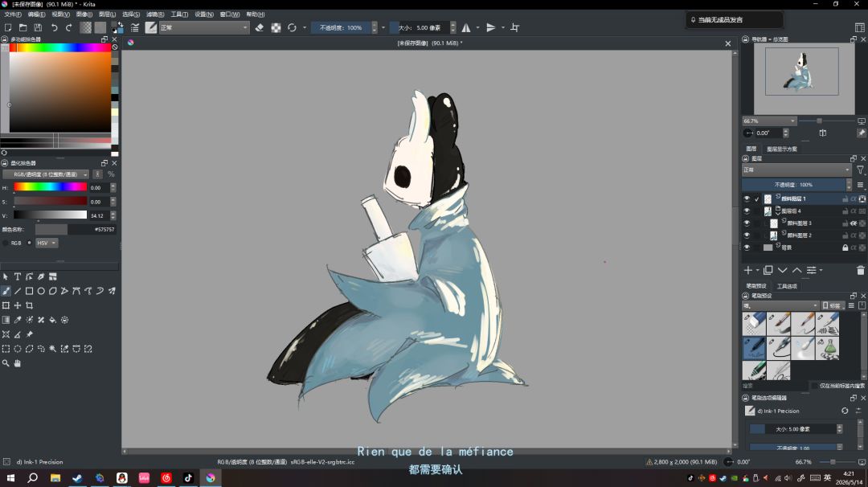Open the 标签 tag button dropdown
Viewport: 868px width, 487px height.
point(832,305)
